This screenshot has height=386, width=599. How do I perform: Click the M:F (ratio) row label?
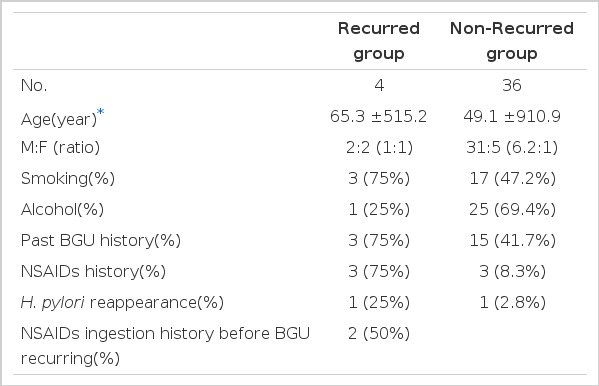pos(60,148)
